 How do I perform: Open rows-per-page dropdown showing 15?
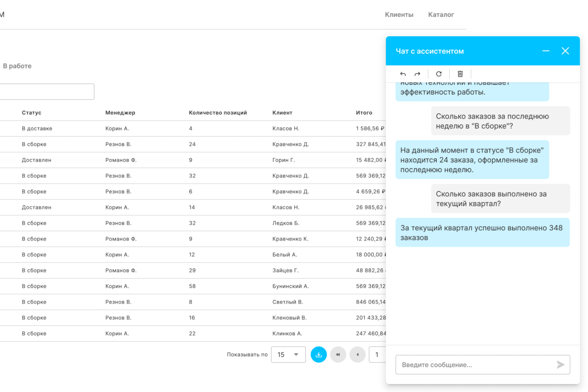click(289, 355)
